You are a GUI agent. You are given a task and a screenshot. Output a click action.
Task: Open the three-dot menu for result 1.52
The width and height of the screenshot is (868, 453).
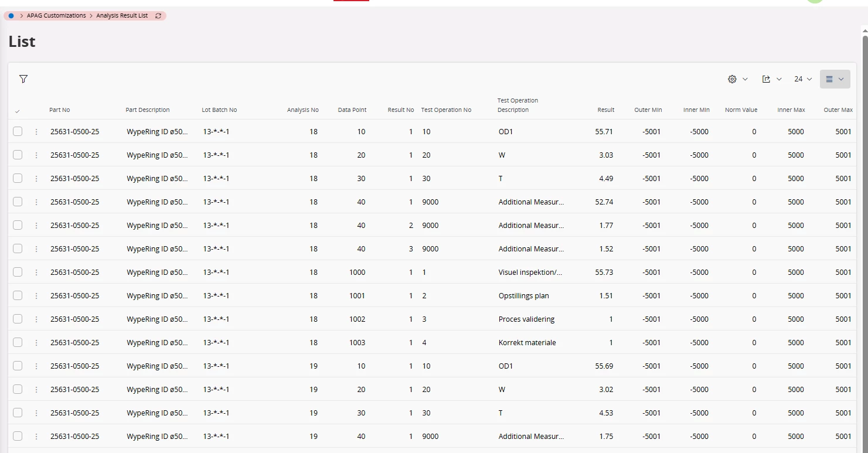point(36,249)
